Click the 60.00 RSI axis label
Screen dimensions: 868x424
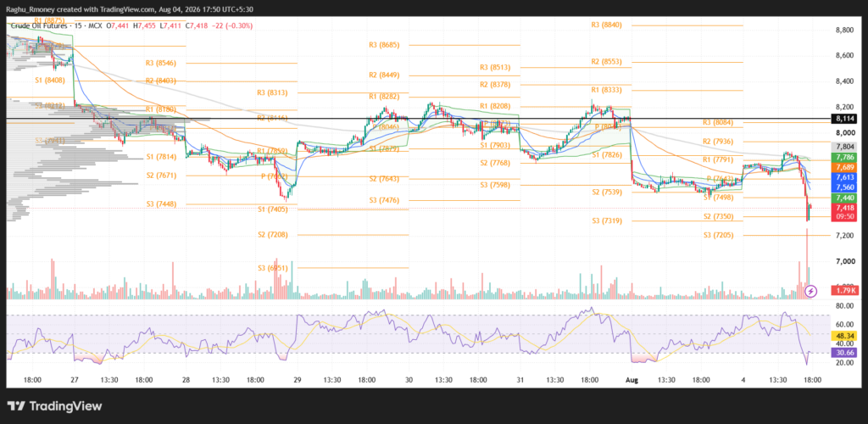(843, 325)
